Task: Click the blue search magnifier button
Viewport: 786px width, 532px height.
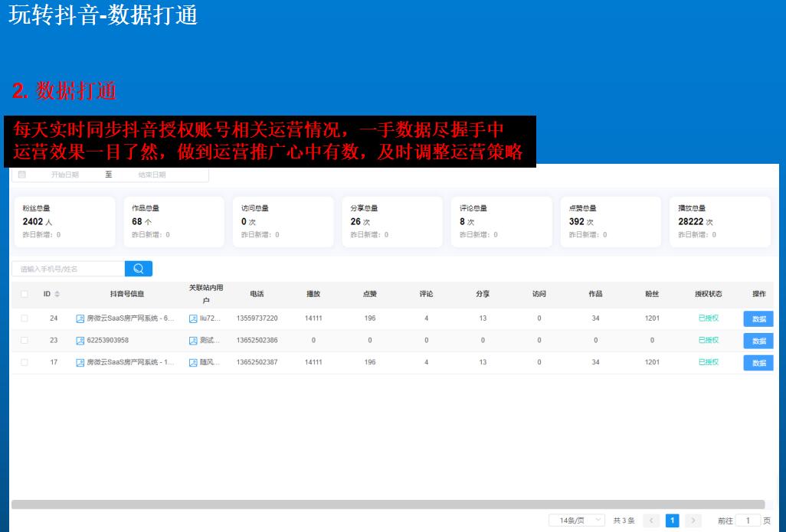Action: 139,269
